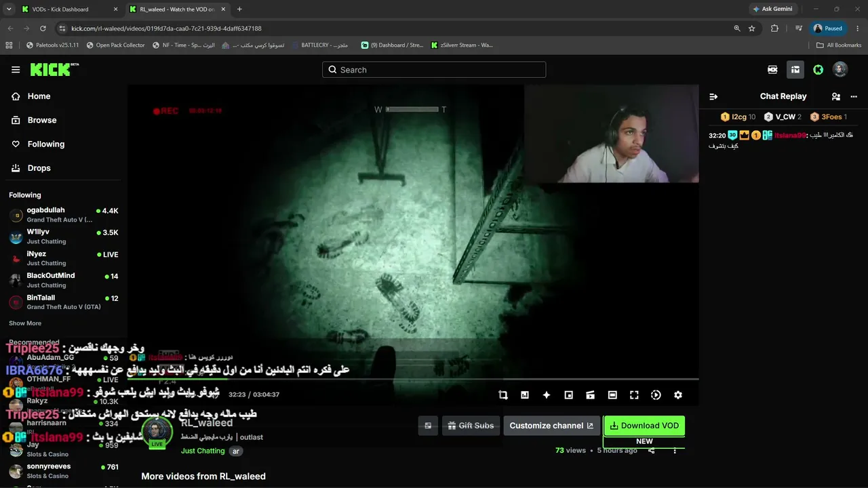Open Chrome three-dot menu
868x488 pixels.
point(858,28)
